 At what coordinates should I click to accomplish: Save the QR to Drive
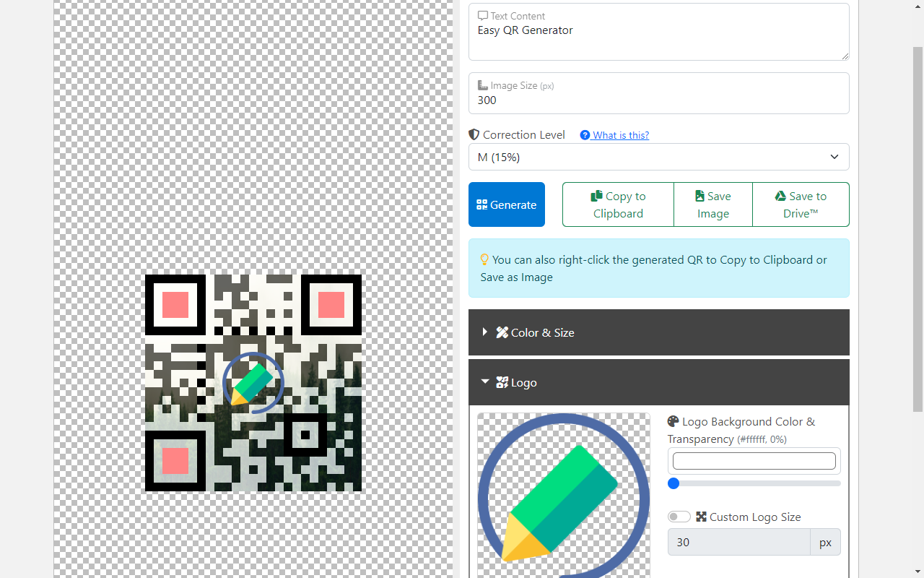pos(801,204)
